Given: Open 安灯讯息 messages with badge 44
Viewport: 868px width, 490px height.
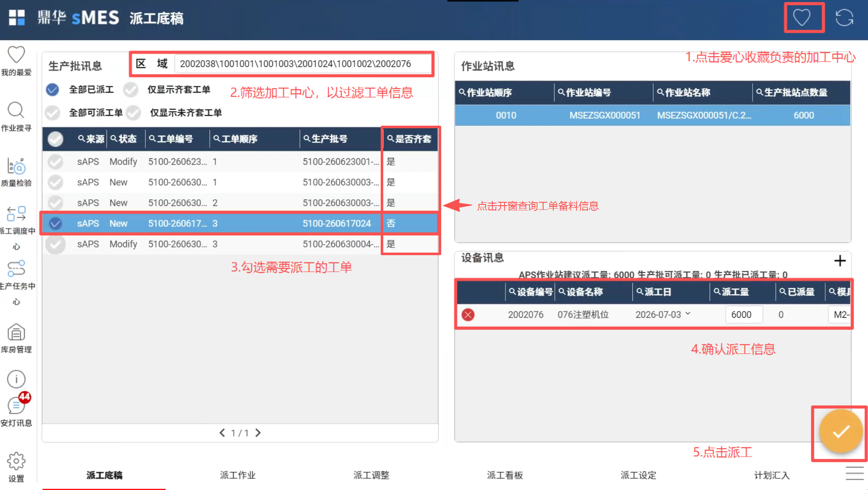Looking at the screenshot, I should [x=16, y=410].
